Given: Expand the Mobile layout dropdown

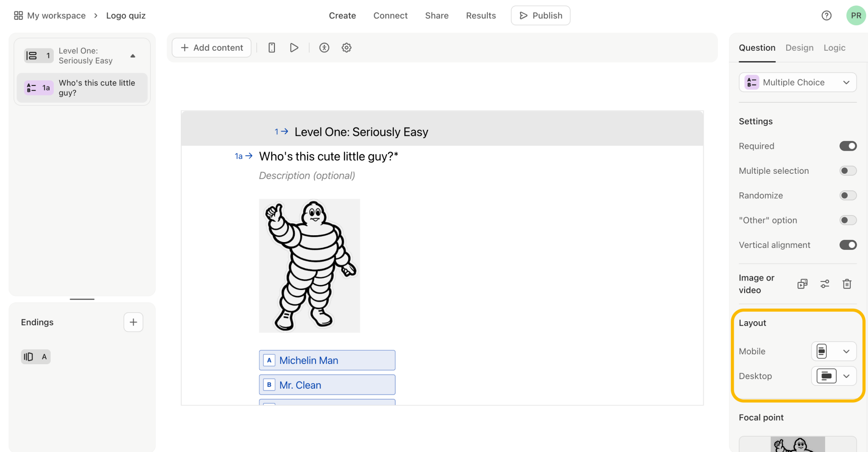Looking at the screenshot, I should click(x=834, y=351).
